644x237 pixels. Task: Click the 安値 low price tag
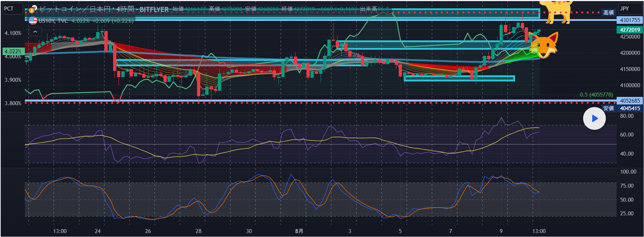click(608, 108)
